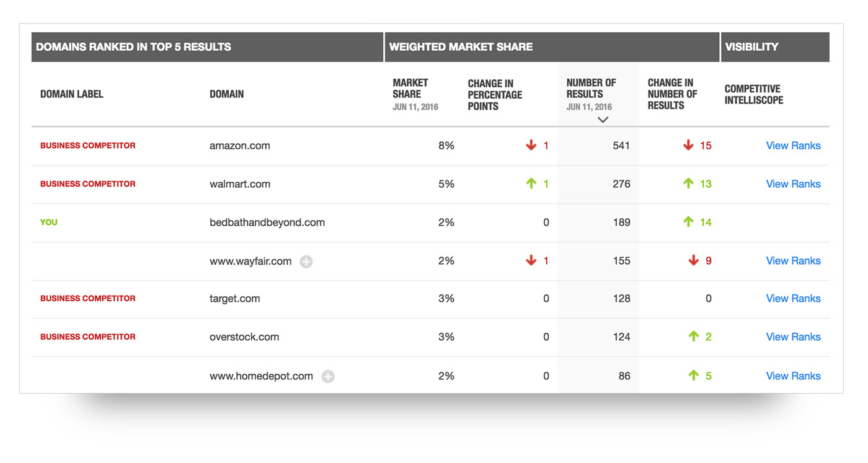Open View Ranks for target.com
Screen dimensions: 868x463
click(793, 299)
